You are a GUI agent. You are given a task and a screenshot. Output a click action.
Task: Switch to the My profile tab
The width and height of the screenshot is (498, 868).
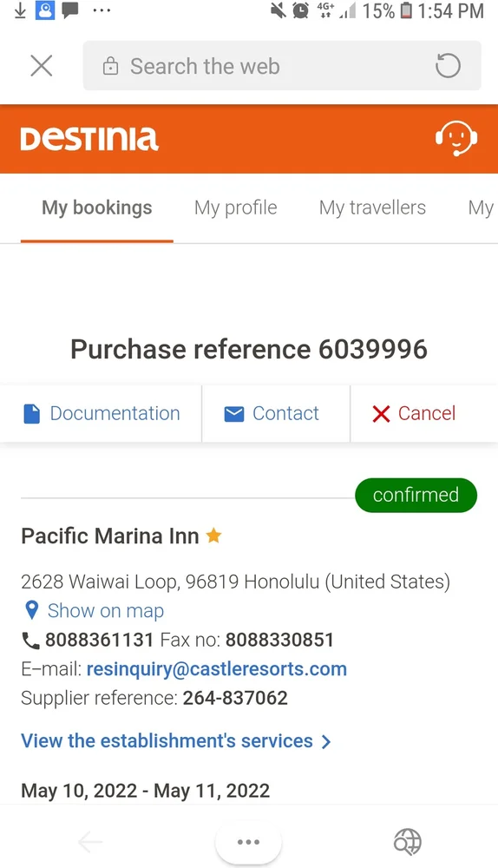click(x=236, y=207)
